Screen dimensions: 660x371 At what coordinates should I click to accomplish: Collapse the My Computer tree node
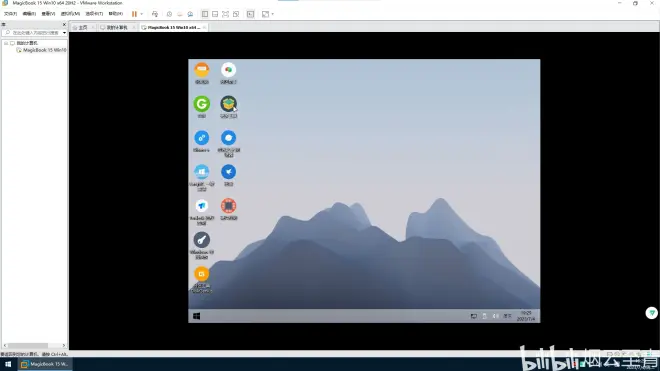[x=6, y=43]
